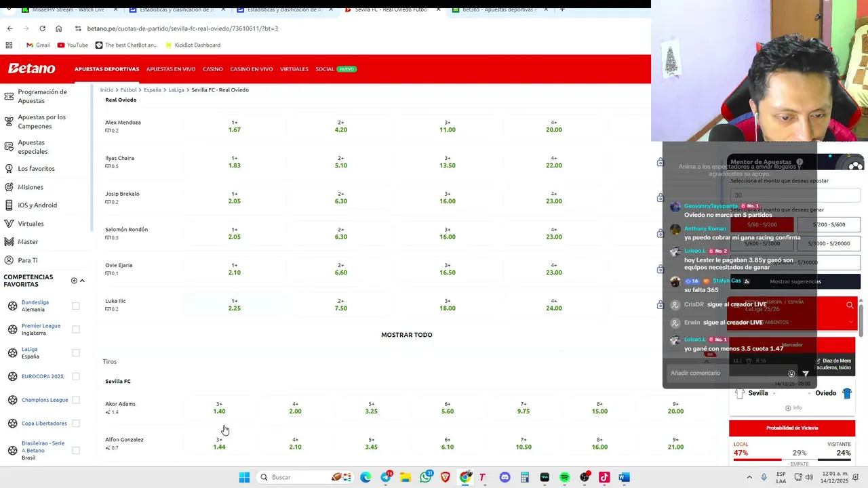This screenshot has width=868, height=488.
Task: Choose the S/200 - S/600 win range
Action: (x=829, y=224)
